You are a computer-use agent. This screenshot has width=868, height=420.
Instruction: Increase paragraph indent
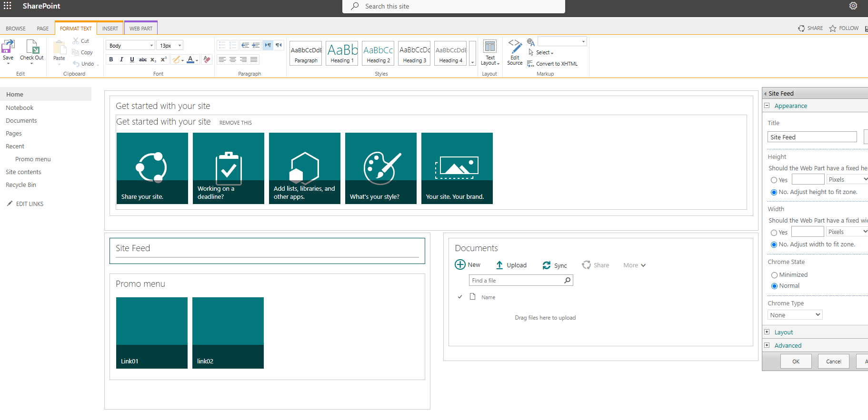tap(256, 45)
